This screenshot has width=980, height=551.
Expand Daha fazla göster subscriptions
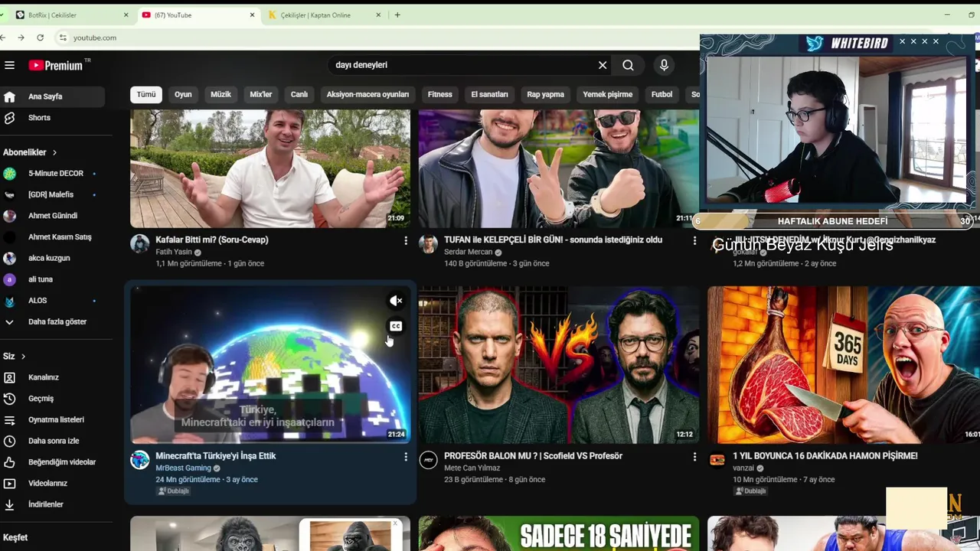coord(53,322)
